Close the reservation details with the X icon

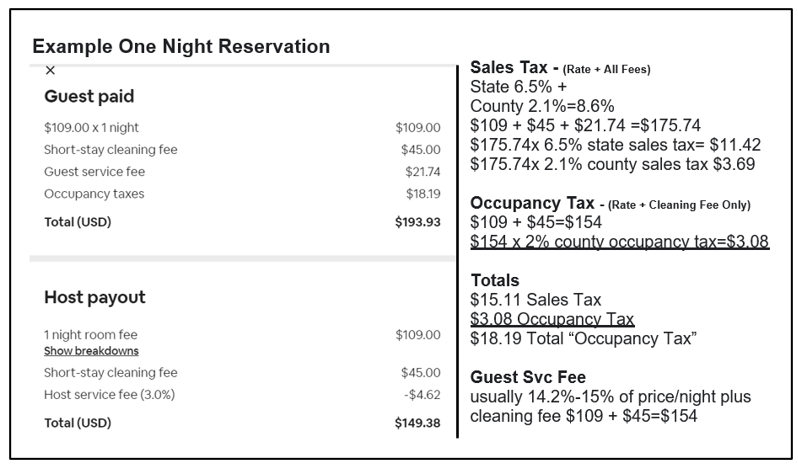tap(51, 70)
